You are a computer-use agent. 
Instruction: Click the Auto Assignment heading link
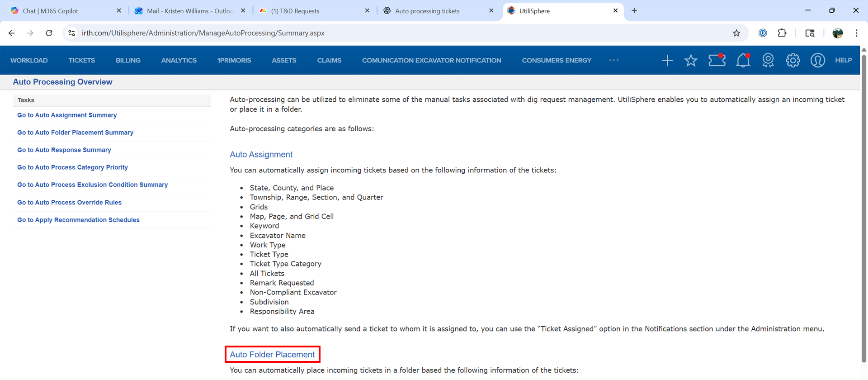(261, 154)
